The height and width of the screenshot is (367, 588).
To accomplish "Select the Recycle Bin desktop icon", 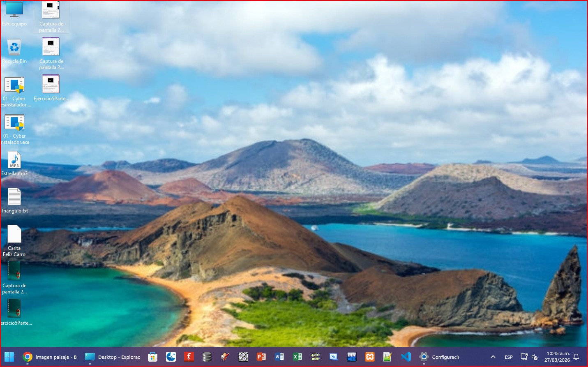I will click(14, 48).
